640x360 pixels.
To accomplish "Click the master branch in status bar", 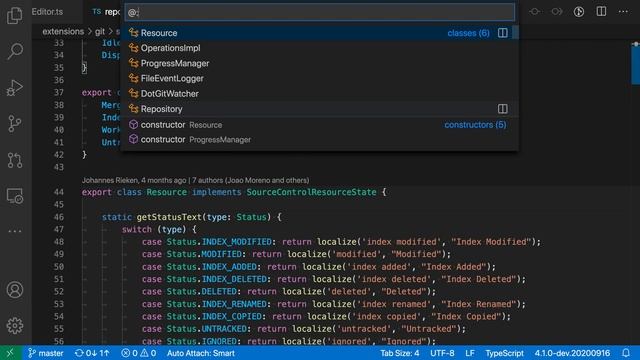I will coord(46,353).
